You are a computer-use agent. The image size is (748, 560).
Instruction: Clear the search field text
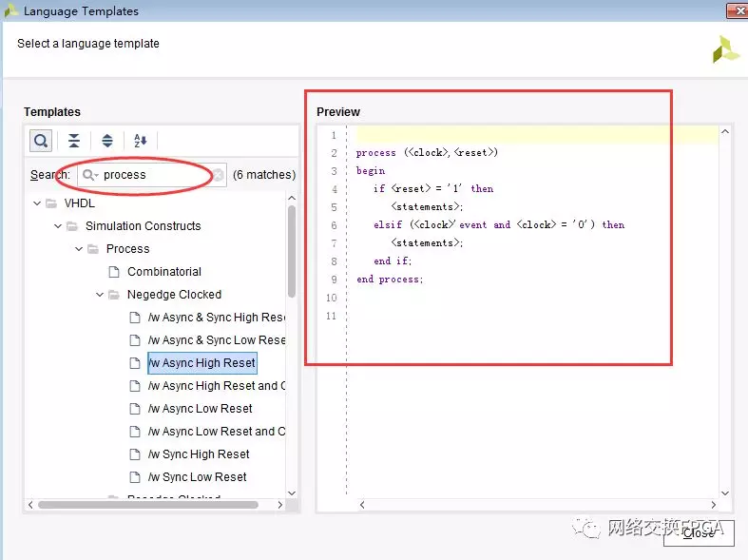[218, 175]
